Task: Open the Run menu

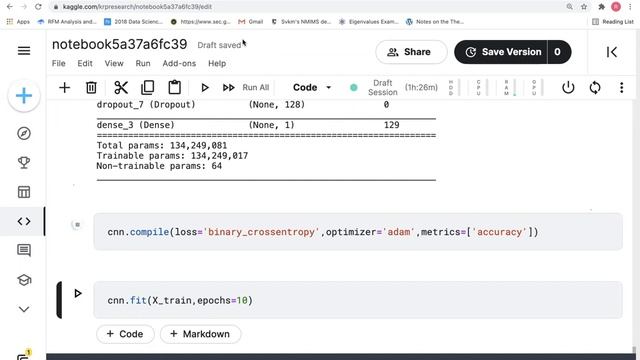Action: [x=143, y=63]
